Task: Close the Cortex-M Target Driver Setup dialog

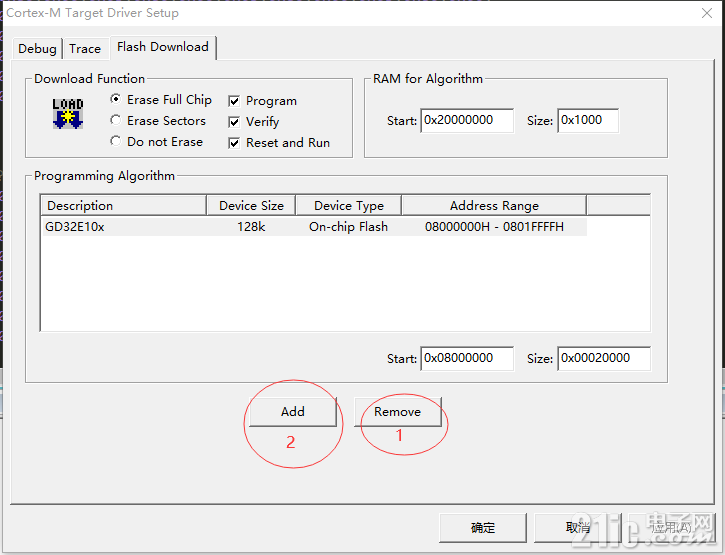Action: [707, 13]
